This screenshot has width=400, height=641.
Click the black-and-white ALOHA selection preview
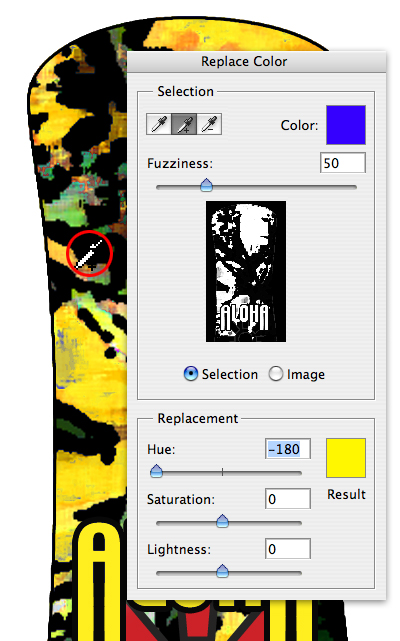246,271
